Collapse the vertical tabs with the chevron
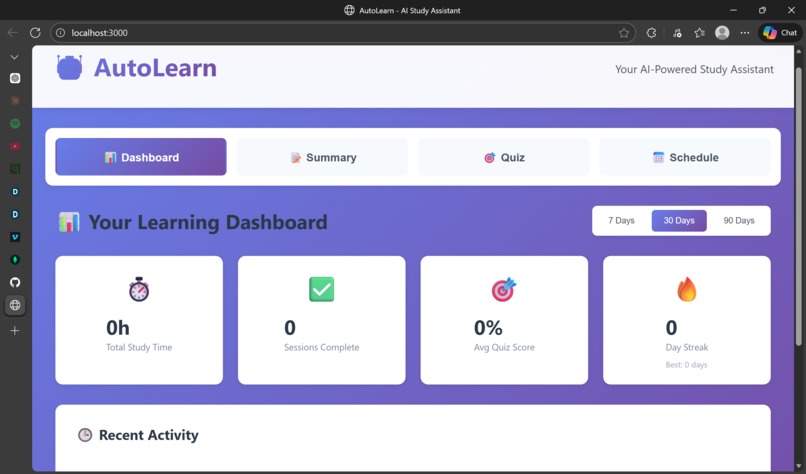Image resolution: width=806 pixels, height=474 pixels. [15, 57]
